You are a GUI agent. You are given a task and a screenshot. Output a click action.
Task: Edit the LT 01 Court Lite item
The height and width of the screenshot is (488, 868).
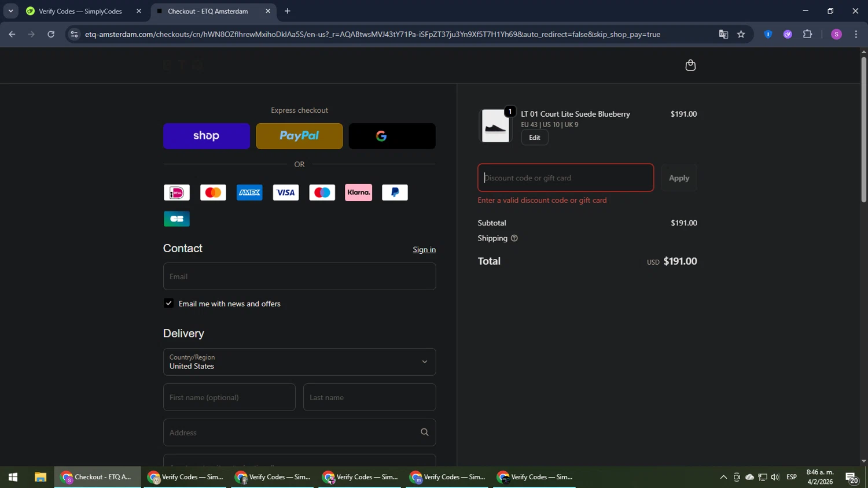534,138
